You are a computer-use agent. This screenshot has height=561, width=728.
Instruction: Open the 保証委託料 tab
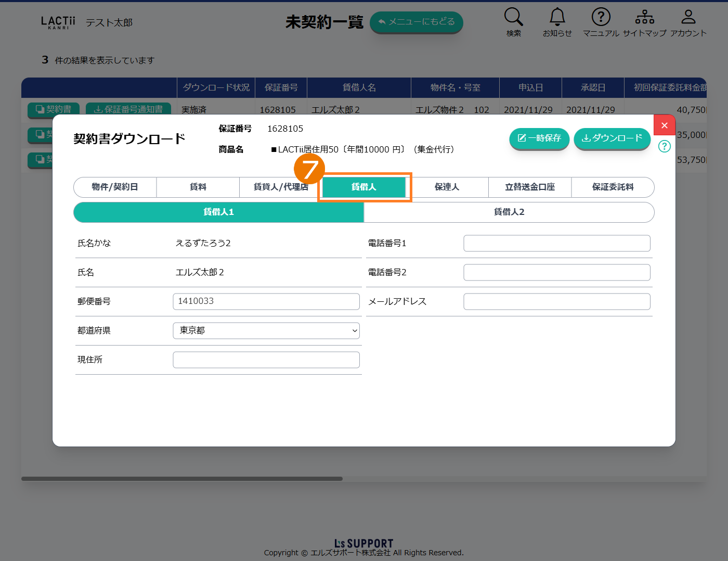click(613, 187)
